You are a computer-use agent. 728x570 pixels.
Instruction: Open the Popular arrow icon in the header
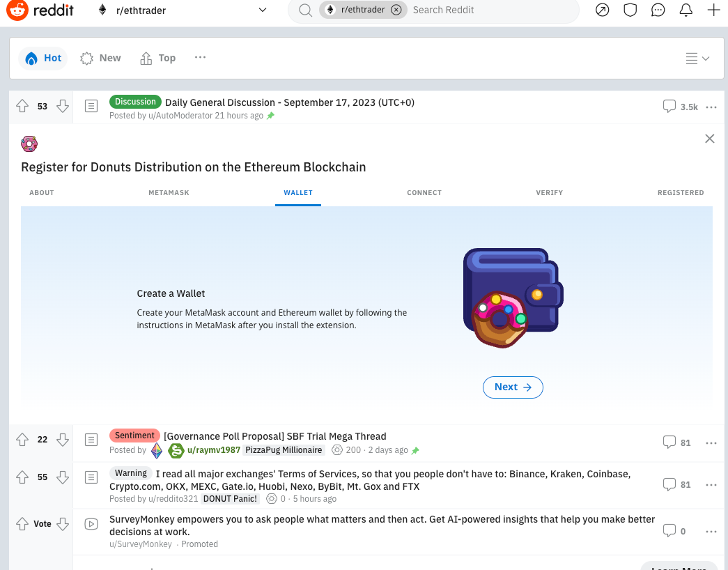602,10
